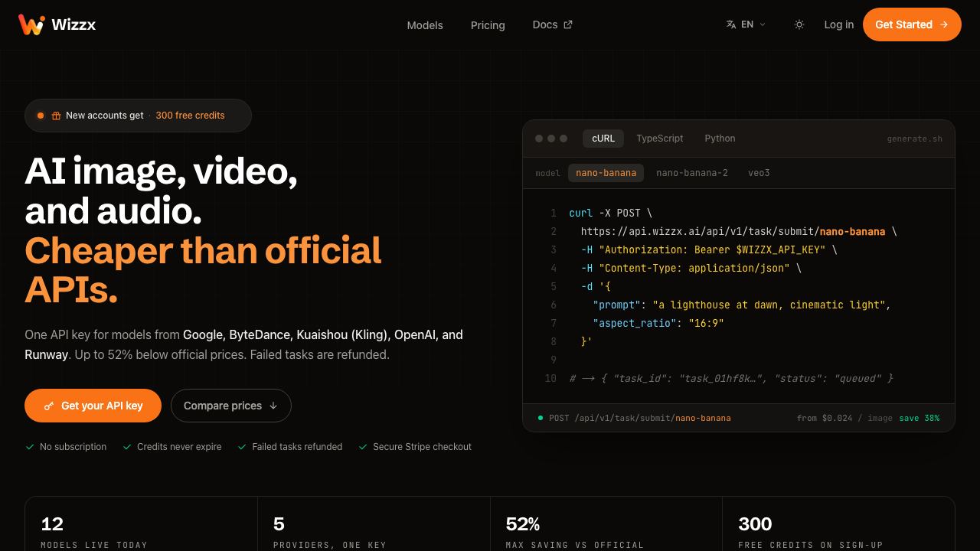Switch to the Python code tab
The image size is (980, 551).
(720, 139)
